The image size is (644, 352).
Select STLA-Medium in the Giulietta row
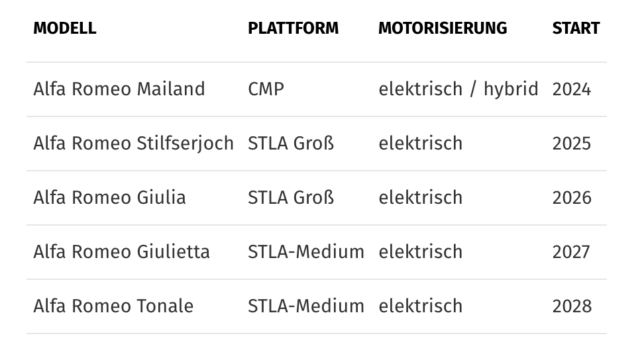[x=305, y=252]
